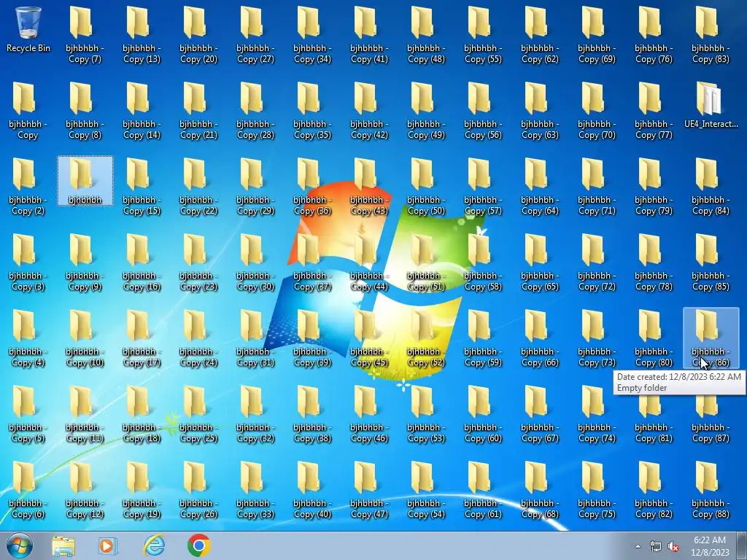Viewport: 747px width, 560px height.
Task: Select folder bjhbhbh - Copy (70)
Action: 597,111
